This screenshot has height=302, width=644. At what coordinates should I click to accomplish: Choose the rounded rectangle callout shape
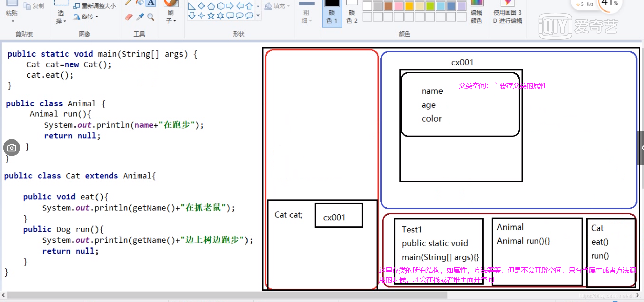(230, 16)
